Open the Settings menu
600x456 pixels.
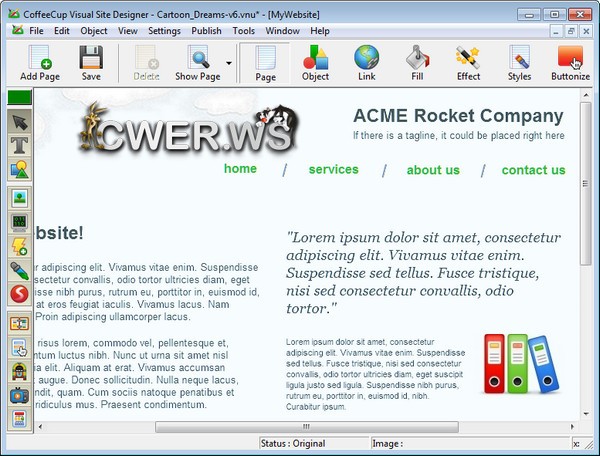coord(164,31)
